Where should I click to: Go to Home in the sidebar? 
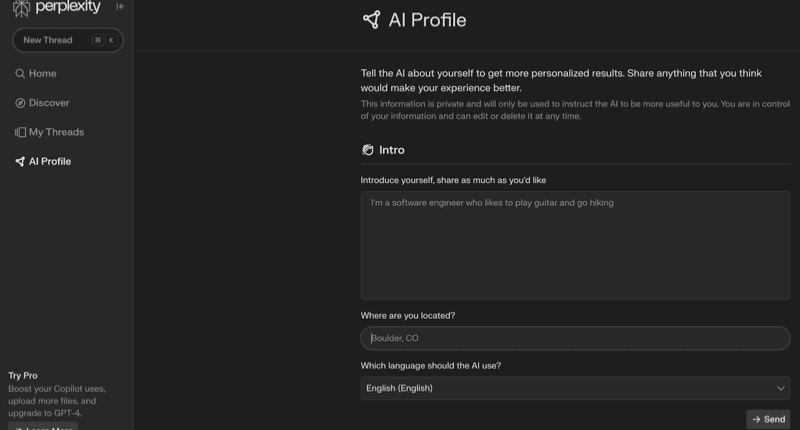point(42,74)
